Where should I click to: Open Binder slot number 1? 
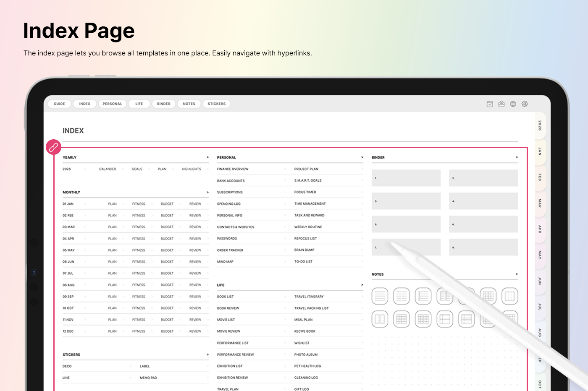click(x=406, y=178)
